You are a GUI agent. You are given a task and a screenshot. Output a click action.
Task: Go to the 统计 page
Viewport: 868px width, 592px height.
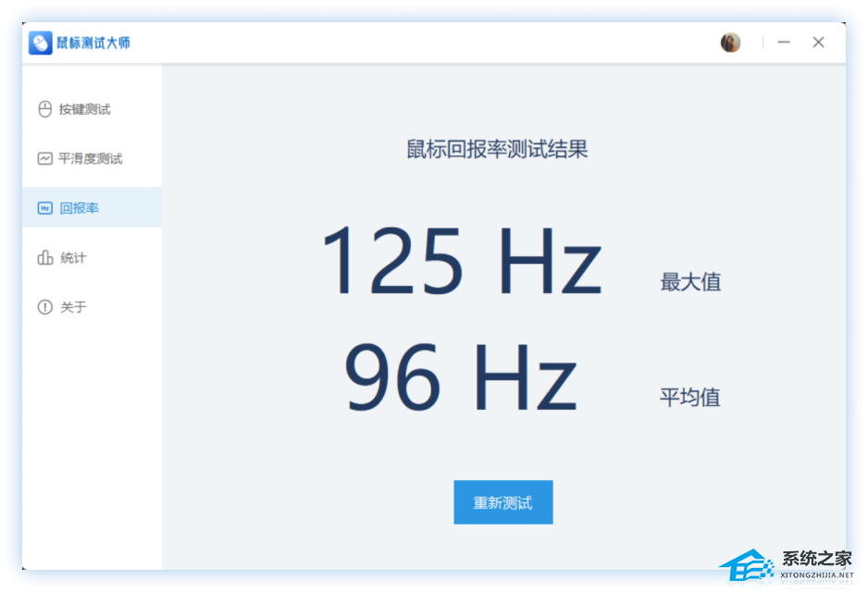[x=92, y=257]
